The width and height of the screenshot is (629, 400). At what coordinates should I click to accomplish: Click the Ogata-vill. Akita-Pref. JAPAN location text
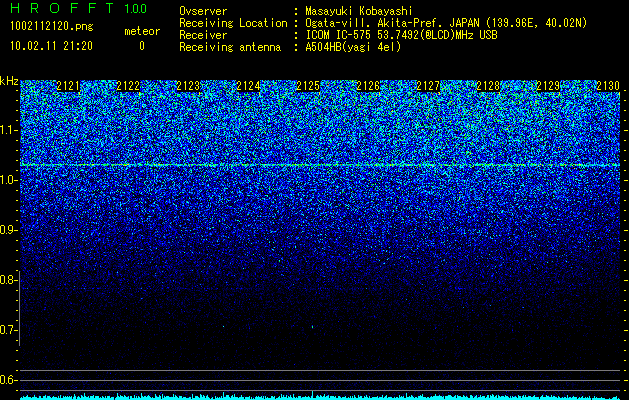[446, 23]
